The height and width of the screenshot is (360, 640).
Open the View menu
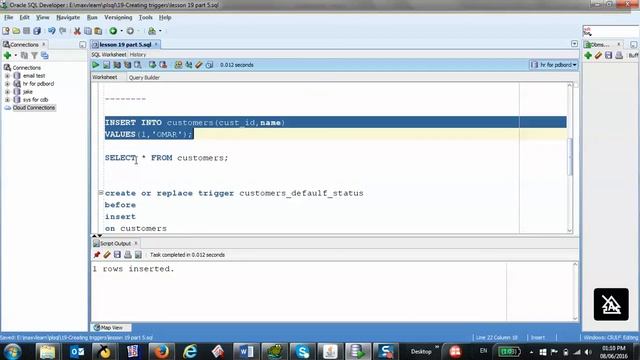click(42, 18)
